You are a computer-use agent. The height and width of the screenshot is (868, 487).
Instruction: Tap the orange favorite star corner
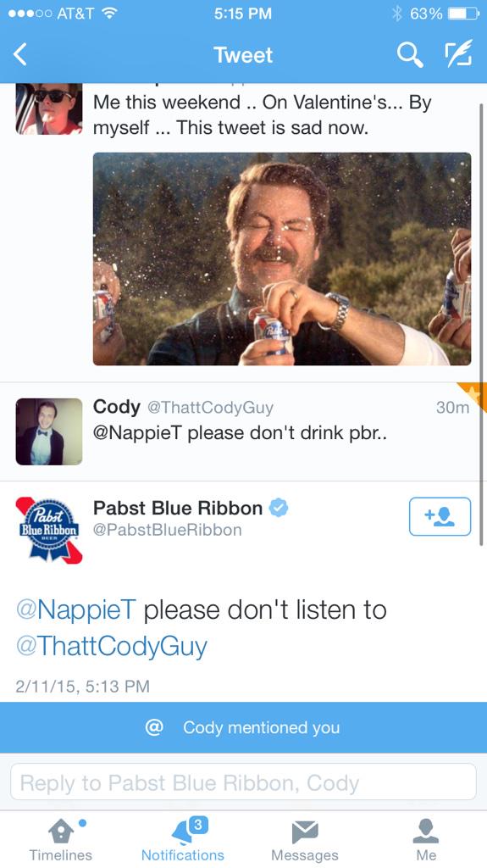click(473, 395)
